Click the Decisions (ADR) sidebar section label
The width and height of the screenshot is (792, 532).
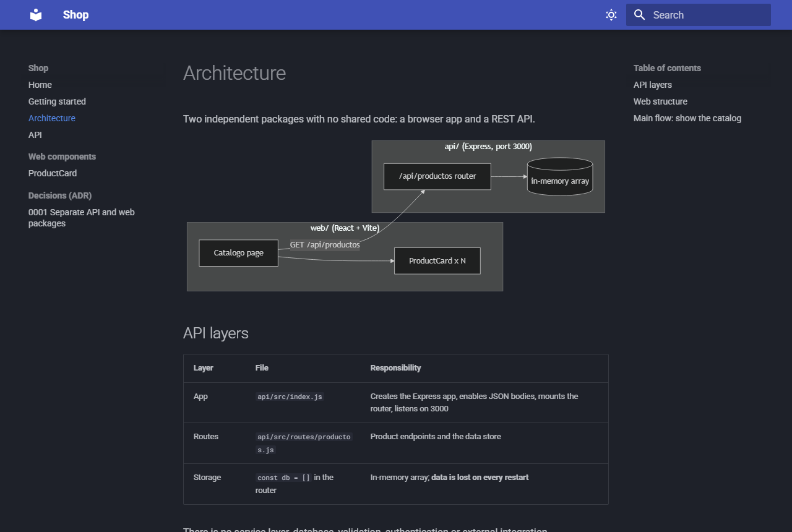click(x=60, y=195)
